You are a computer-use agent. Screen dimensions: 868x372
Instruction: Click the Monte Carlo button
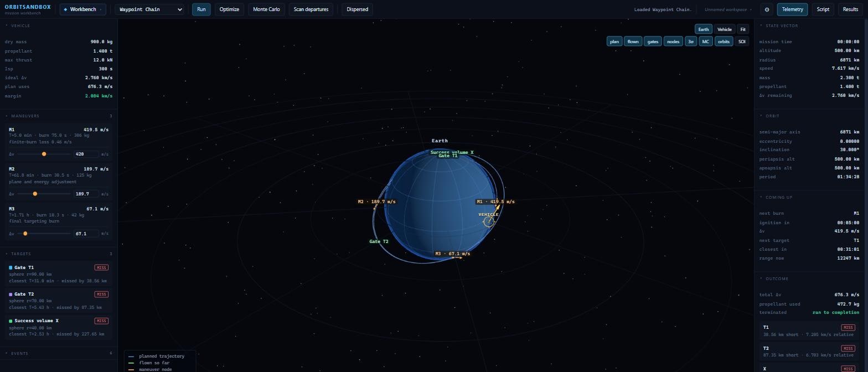pyautogui.click(x=266, y=9)
